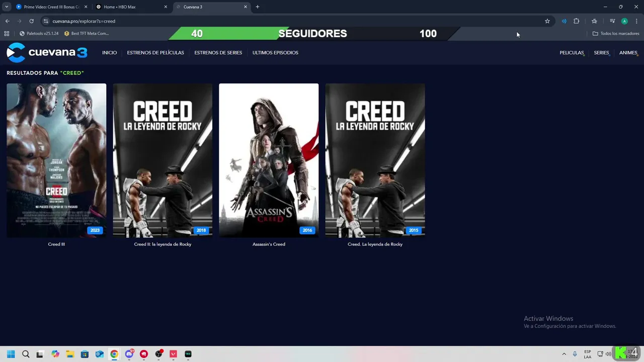Screen dimensions: 644x362
Task: Open the PELICULAS category
Action: click(572, 53)
